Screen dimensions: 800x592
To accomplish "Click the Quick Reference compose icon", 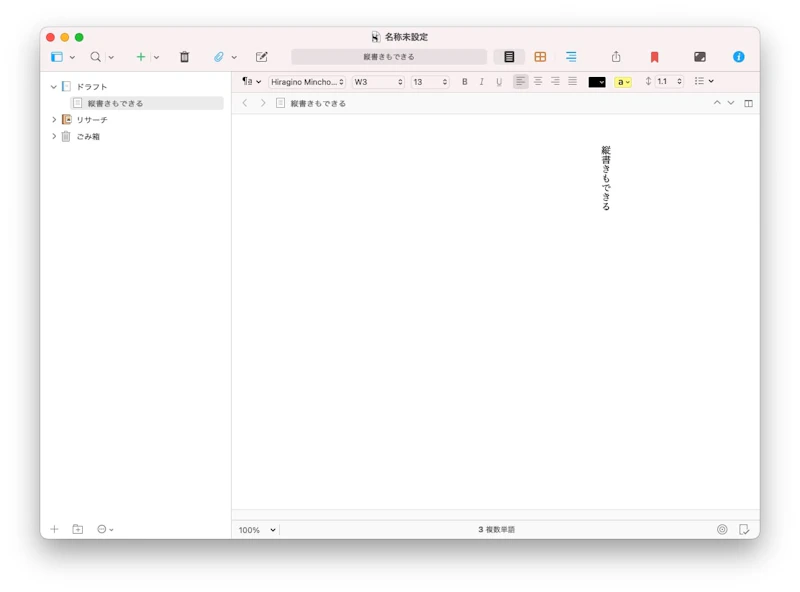I will pyautogui.click(x=263, y=56).
